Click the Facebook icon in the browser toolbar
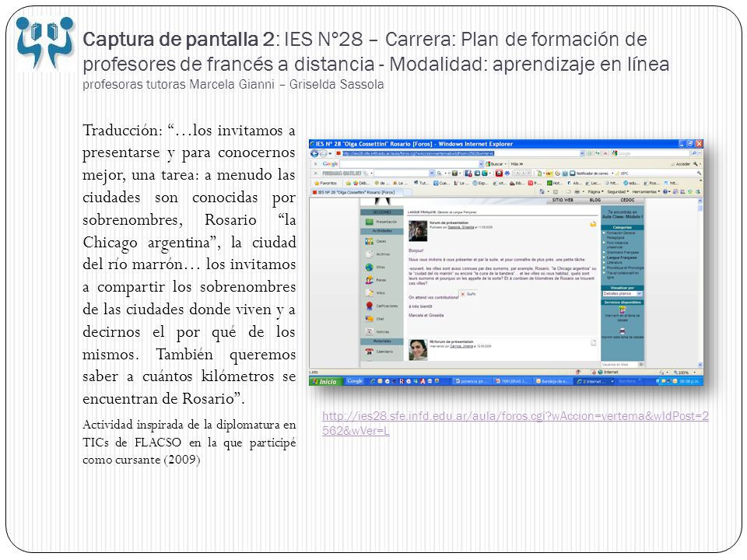The width and height of the screenshot is (747, 560). [468, 173]
